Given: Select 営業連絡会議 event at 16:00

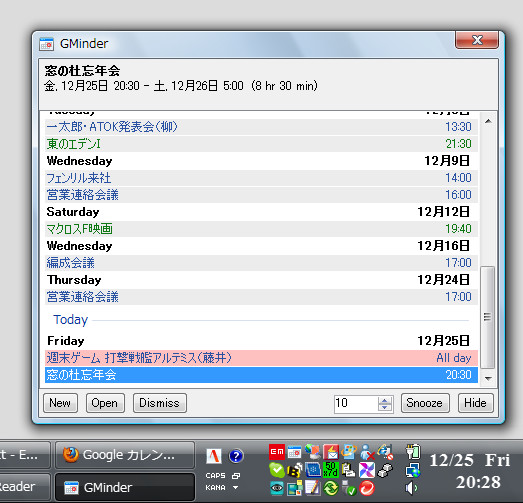Looking at the screenshot, I should coord(261,195).
